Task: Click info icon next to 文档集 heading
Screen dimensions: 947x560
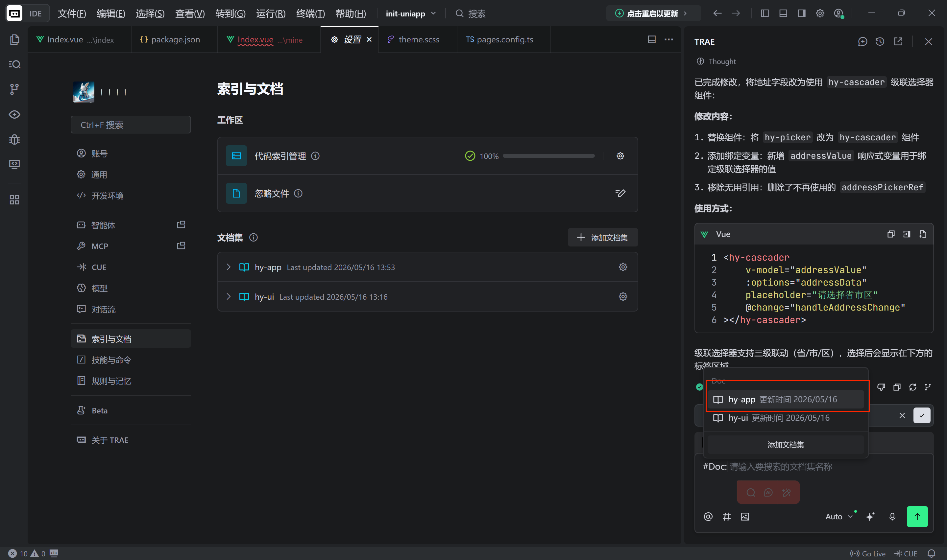Action: 254,237
